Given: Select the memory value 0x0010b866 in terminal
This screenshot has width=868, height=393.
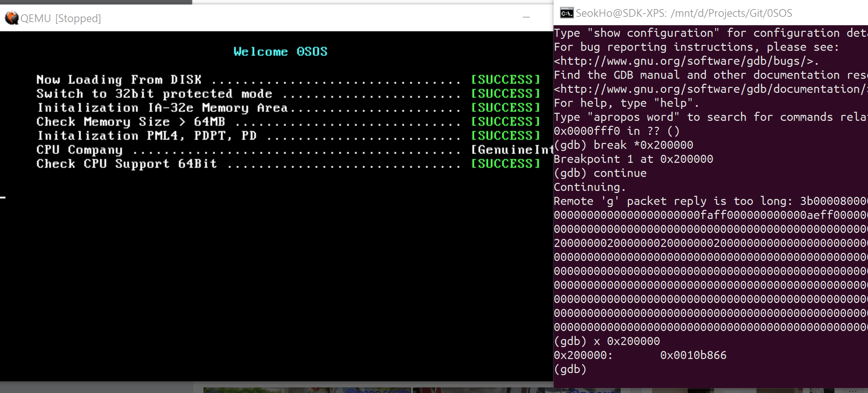Looking at the screenshot, I should click(x=693, y=355).
